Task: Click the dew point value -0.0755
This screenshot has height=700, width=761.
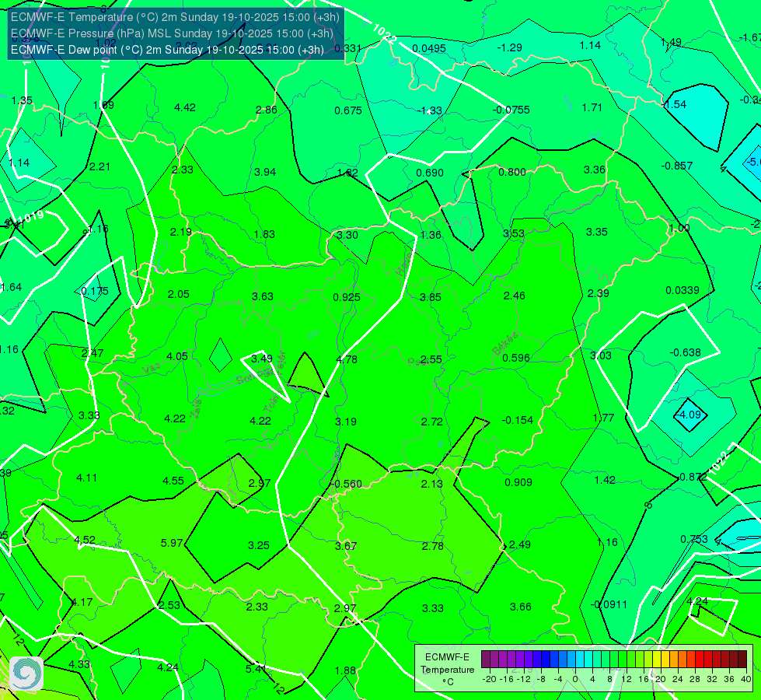Action: click(x=511, y=110)
